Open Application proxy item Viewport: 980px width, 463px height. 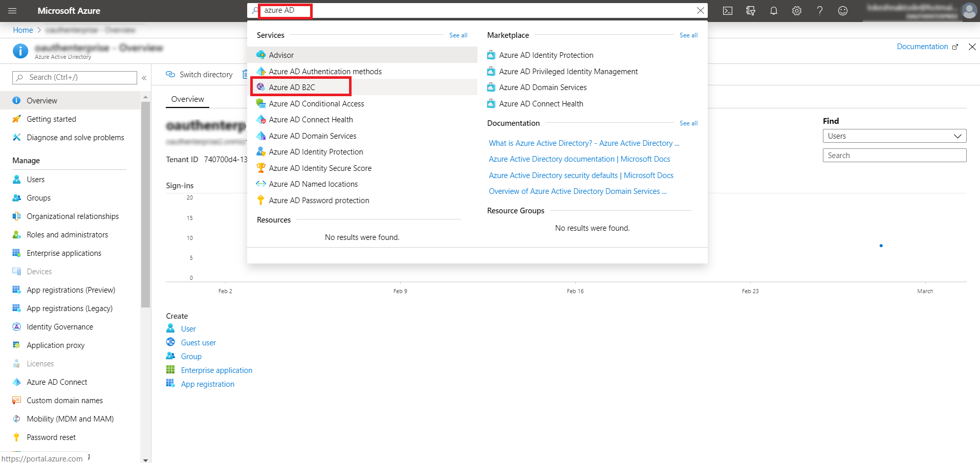pyautogui.click(x=70, y=345)
